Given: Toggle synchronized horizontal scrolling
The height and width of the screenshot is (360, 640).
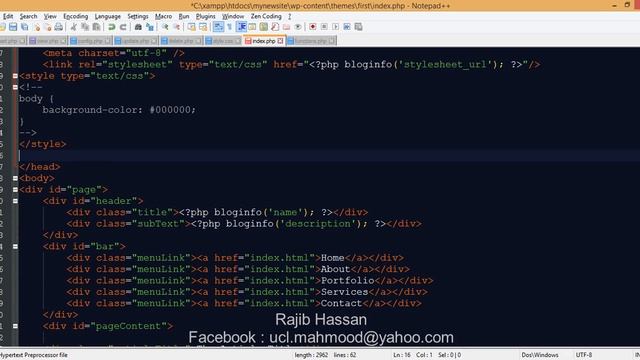Looking at the screenshot, I should [x=203, y=27].
